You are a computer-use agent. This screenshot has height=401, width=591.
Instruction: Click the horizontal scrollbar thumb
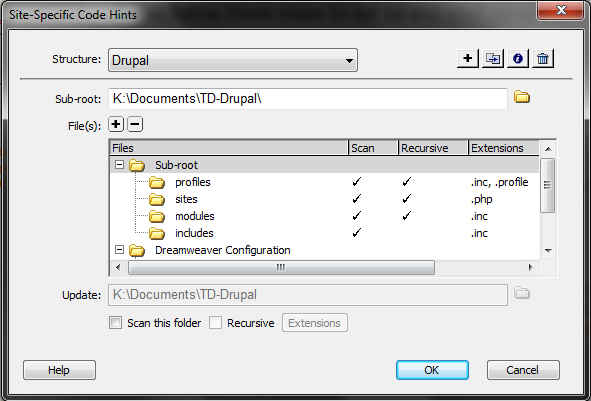pyautogui.click(x=281, y=268)
